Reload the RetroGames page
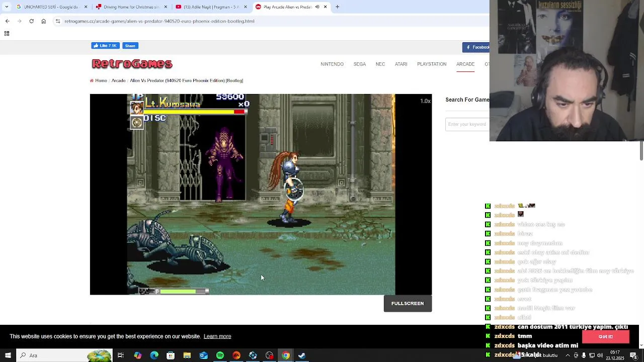 pos(31,21)
